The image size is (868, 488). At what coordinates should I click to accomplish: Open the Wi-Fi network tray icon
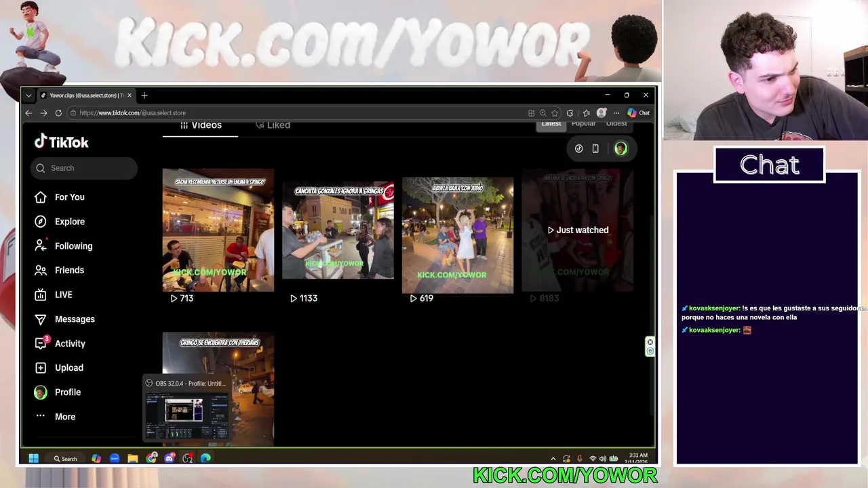(592, 459)
